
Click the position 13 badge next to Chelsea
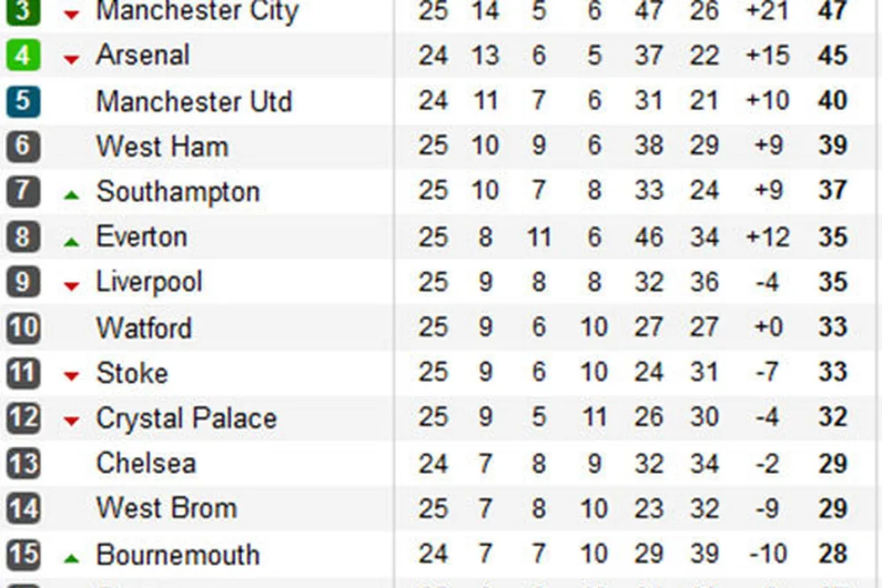pos(23,463)
